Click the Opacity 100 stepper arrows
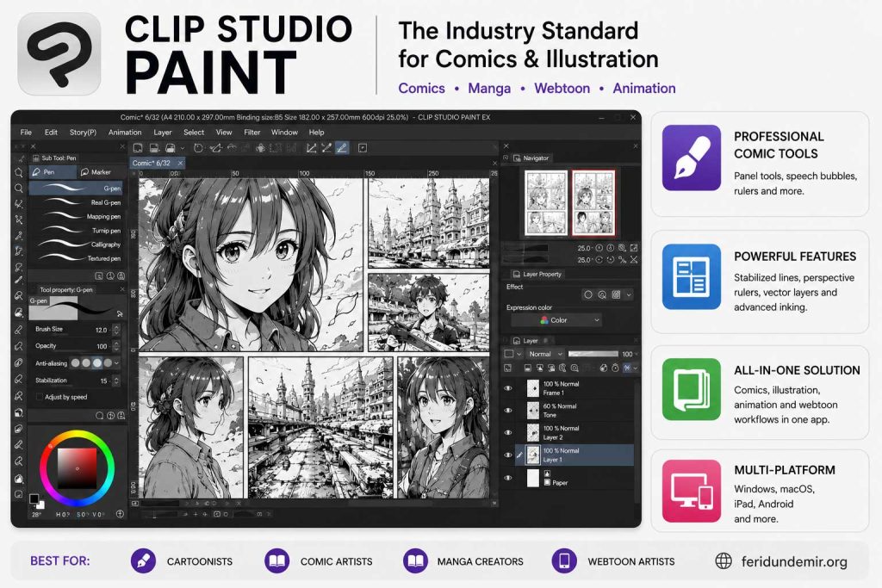 pos(116,346)
